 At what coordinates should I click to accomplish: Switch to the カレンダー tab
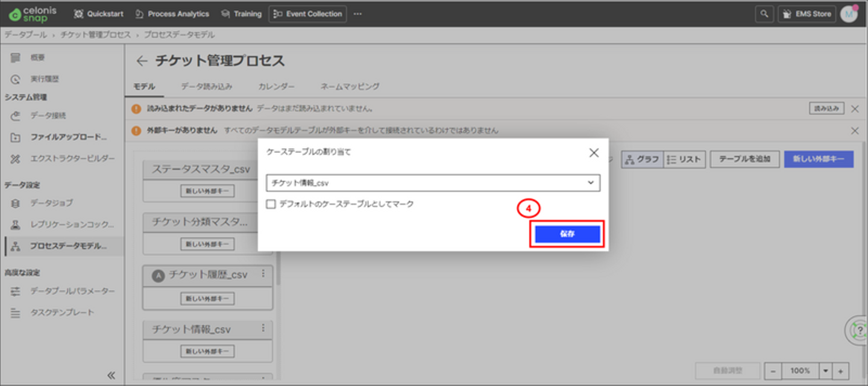coord(277,87)
